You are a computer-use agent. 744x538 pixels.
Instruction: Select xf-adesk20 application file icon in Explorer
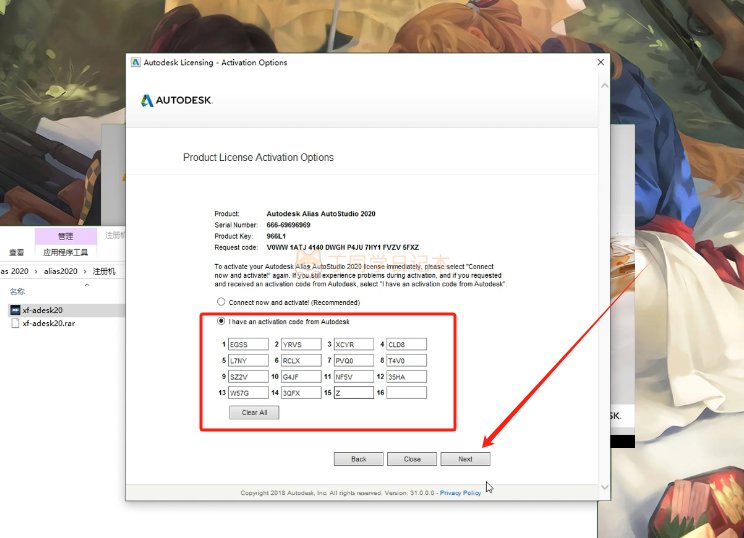point(15,310)
